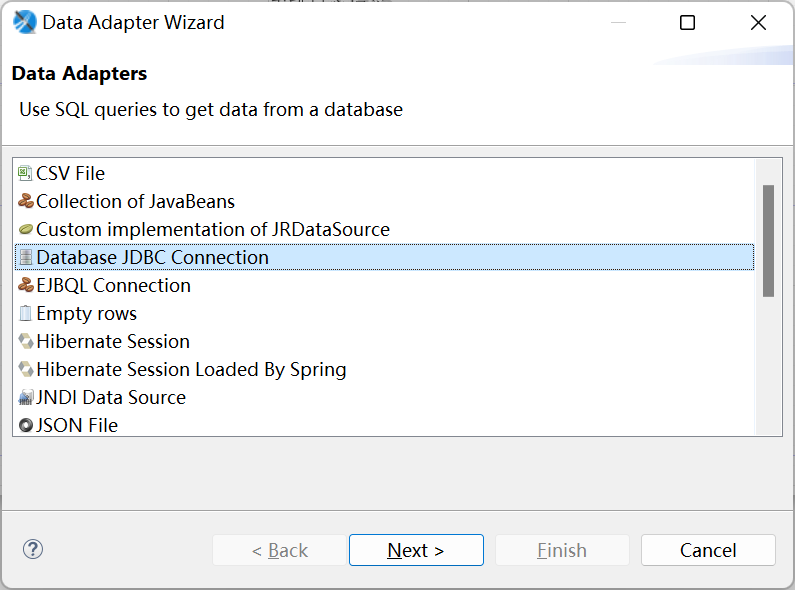Select the Collection of JavaBeans entry

point(135,201)
